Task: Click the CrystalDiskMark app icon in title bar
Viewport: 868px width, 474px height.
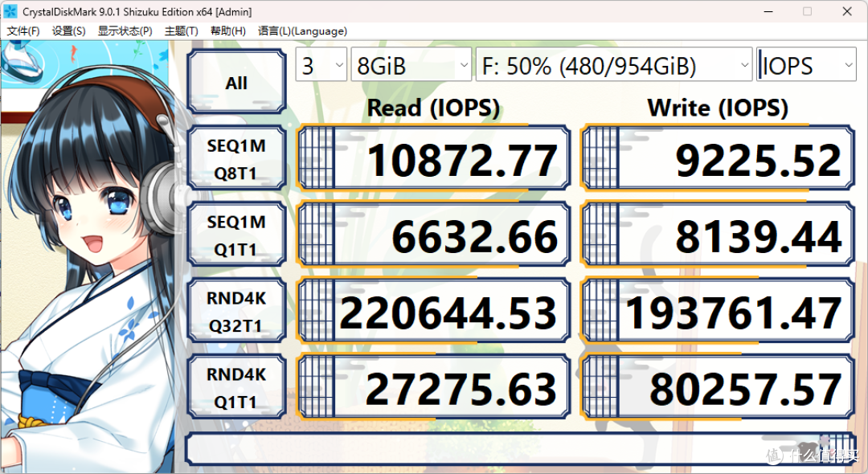Action: 10,11
